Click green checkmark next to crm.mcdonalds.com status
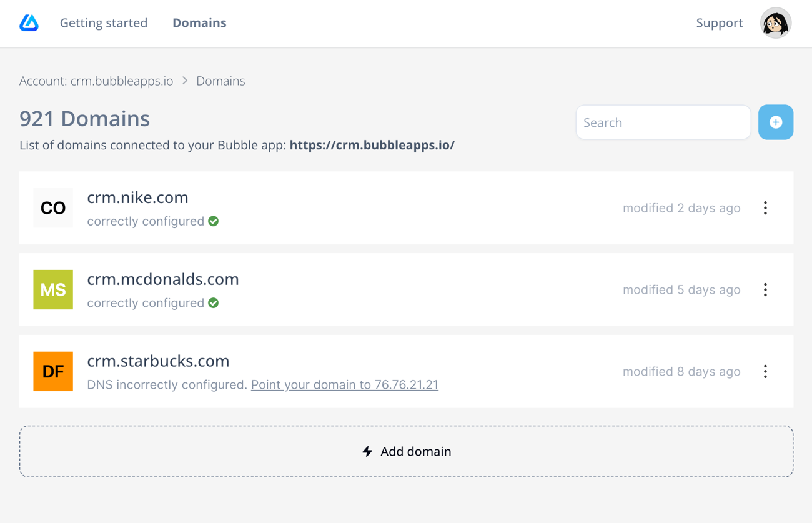This screenshot has width=812, height=523. [x=214, y=303]
